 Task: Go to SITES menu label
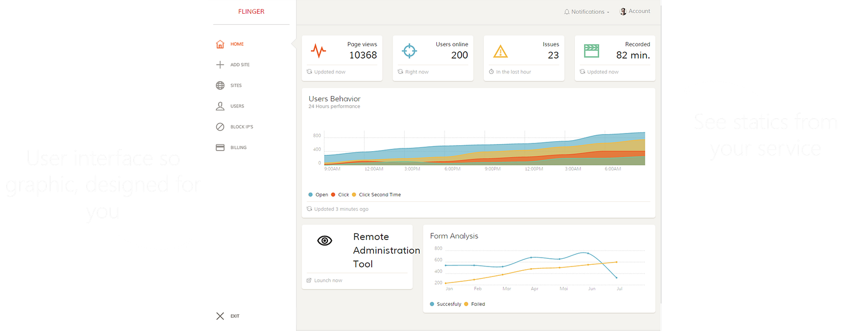pyautogui.click(x=236, y=86)
